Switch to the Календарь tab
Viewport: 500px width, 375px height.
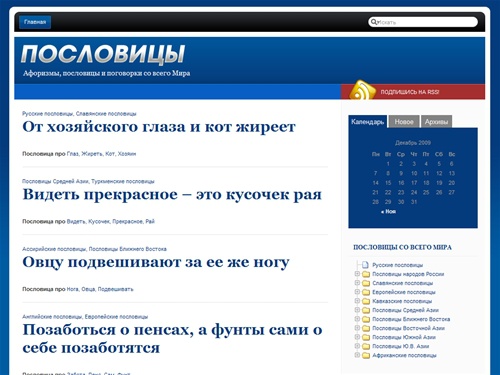368,122
